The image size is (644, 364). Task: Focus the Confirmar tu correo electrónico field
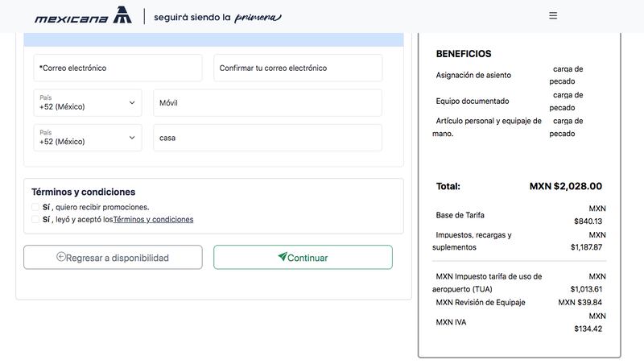(x=298, y=68)
